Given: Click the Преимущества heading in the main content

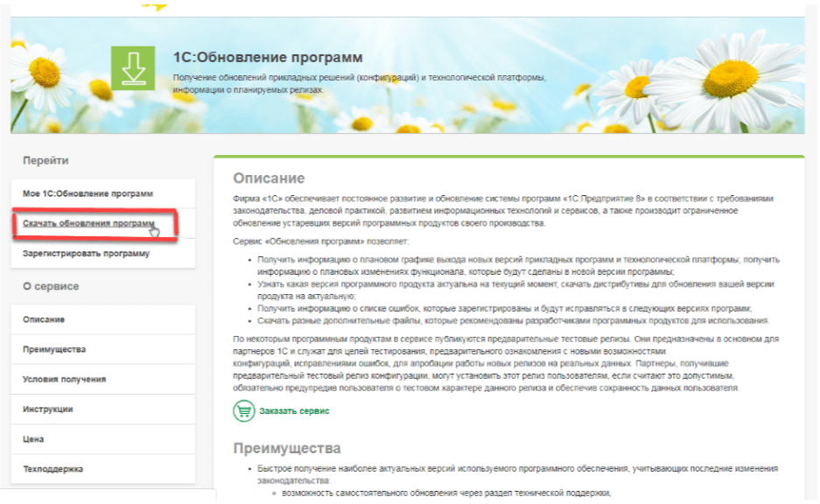Looking at the screenshot, I should [x=286, y=449].
